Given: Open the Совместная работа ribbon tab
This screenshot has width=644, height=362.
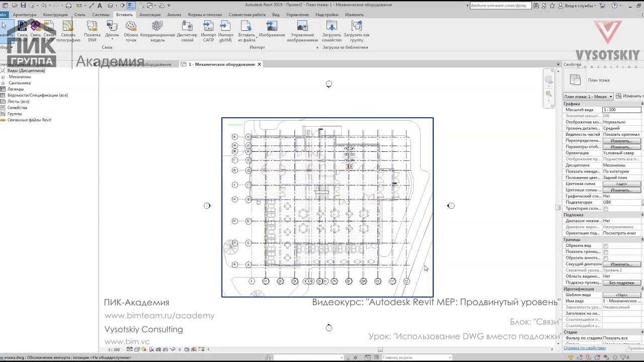Looking at the screenshot, I should click(x=247, y=15).
